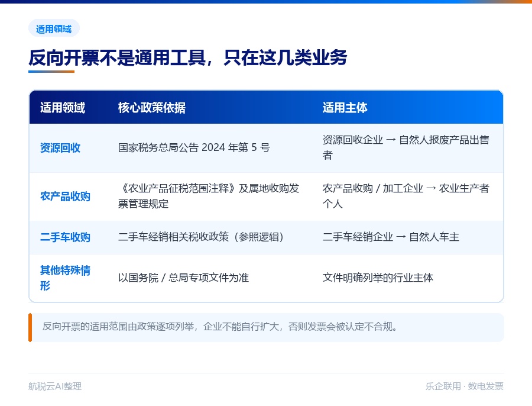Click the 适用领域 pill tag above the title
Viewport: 532px width, 406px height.
click(54, 28)
